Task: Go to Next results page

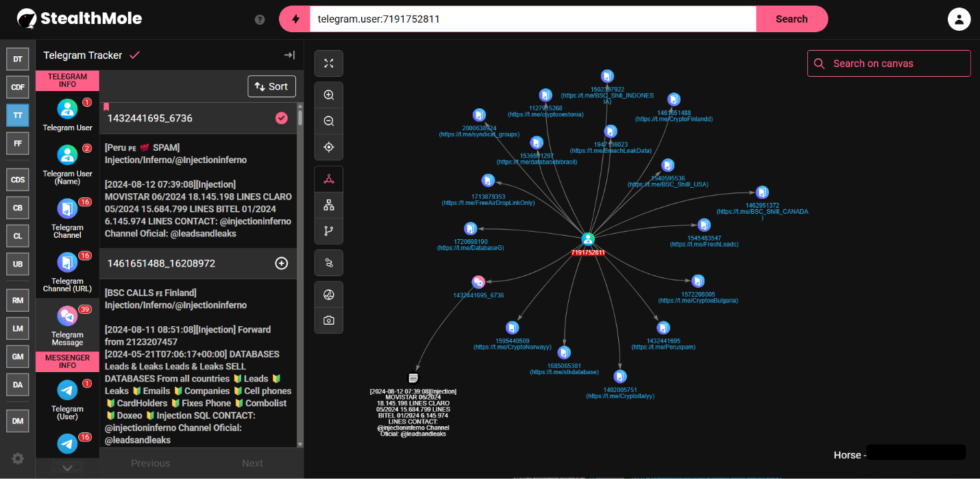Action: tap(252, 463)
